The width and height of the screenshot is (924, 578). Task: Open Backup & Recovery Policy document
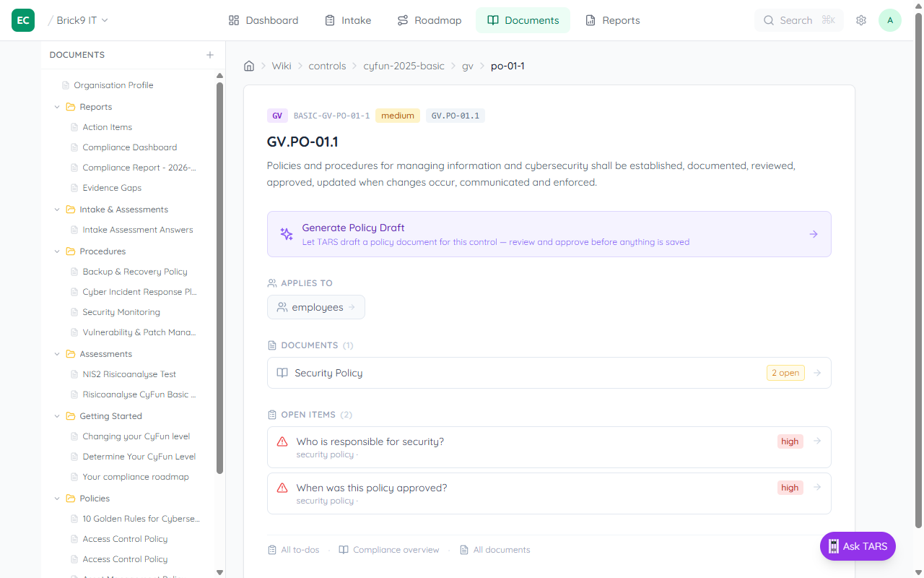point(135,272)
